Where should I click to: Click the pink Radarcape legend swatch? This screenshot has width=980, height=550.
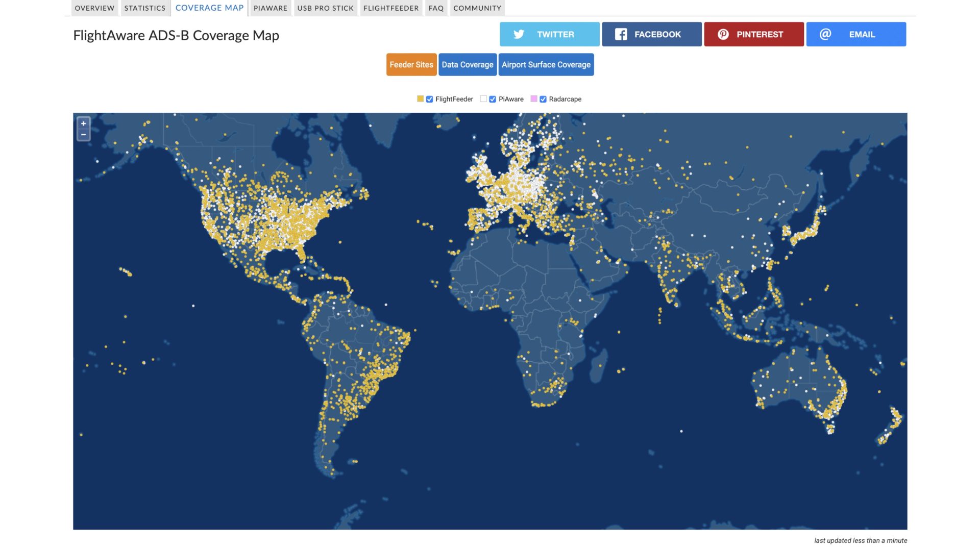[x=534, y=99]
